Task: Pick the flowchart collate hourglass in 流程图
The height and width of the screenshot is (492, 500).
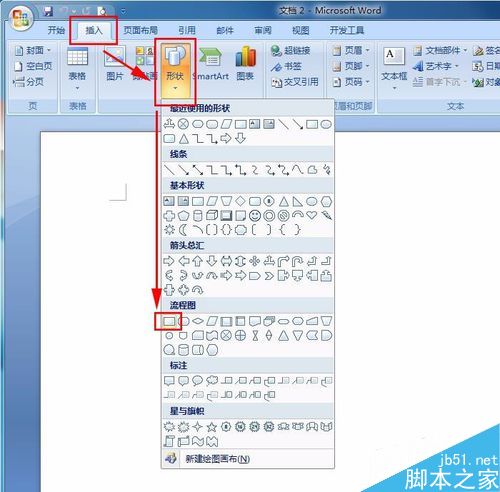Action: (255, 335)
